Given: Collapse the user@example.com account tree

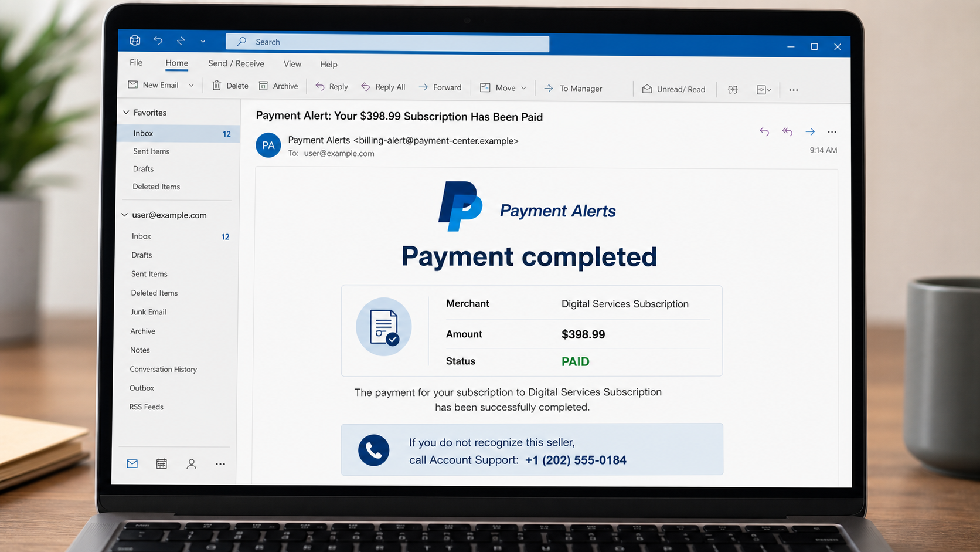Looking at the screenshot, I should click(x=125, y=215).
